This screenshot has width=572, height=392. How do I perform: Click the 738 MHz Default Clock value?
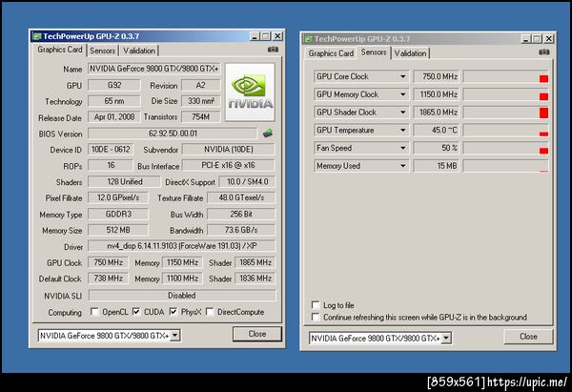[108, 279]
